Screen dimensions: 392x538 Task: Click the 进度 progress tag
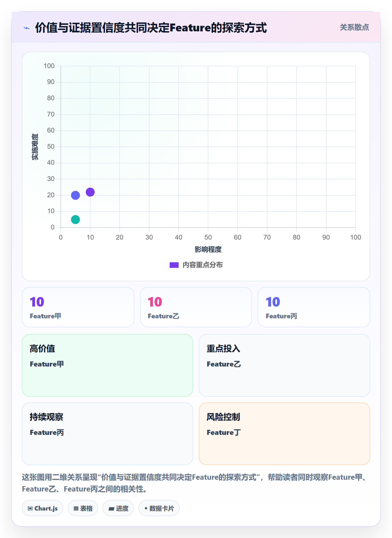coord(118,508)
